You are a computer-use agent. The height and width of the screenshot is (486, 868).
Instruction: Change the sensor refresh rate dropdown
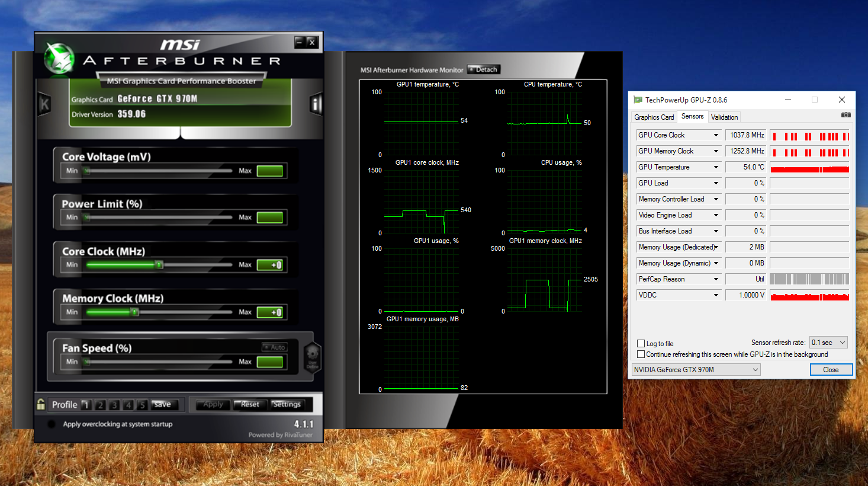pos(828,343)
